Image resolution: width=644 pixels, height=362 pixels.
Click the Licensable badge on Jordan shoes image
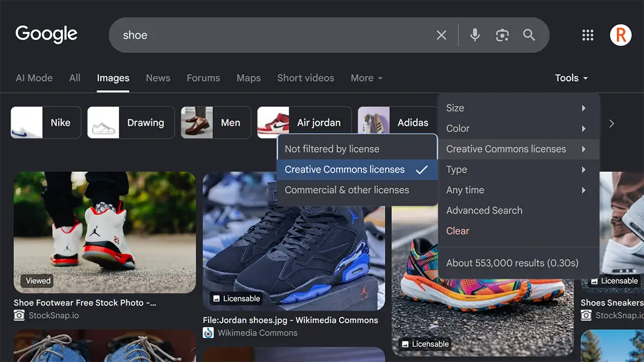pyautogui.click(x=236, y=299)
